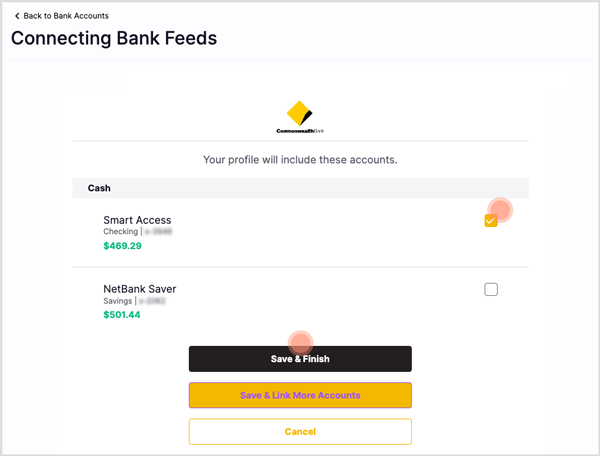Click the Savings account type label
This screenshot has height=456, width=600.
pos(119,300)
